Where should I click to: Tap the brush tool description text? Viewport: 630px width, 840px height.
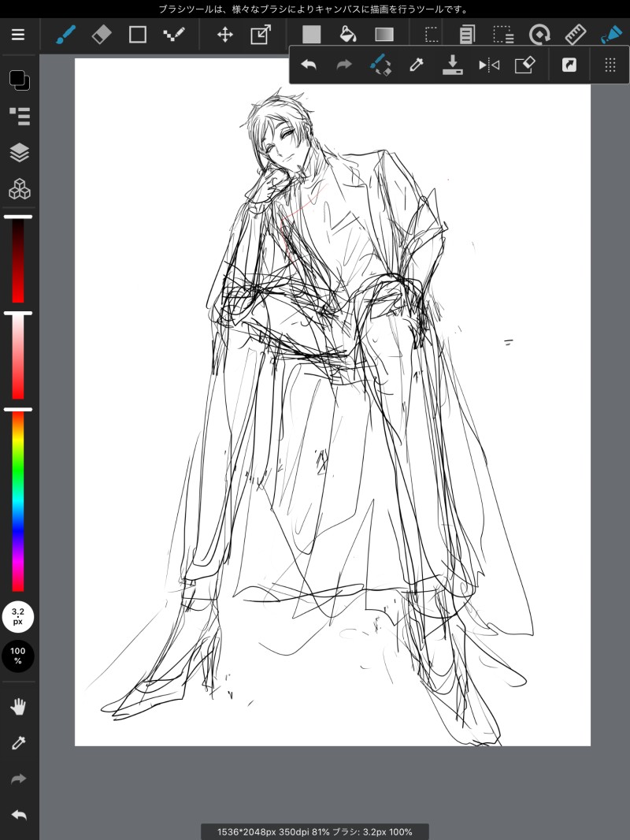[x=314, y=9]
